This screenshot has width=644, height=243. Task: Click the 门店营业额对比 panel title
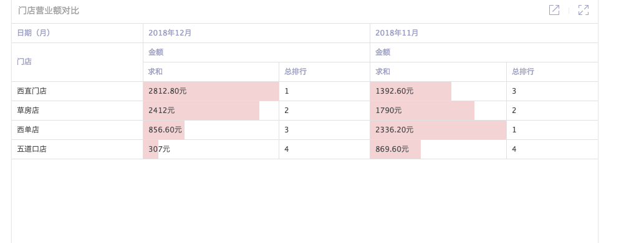pyautogui.click(x=49, y=11)
